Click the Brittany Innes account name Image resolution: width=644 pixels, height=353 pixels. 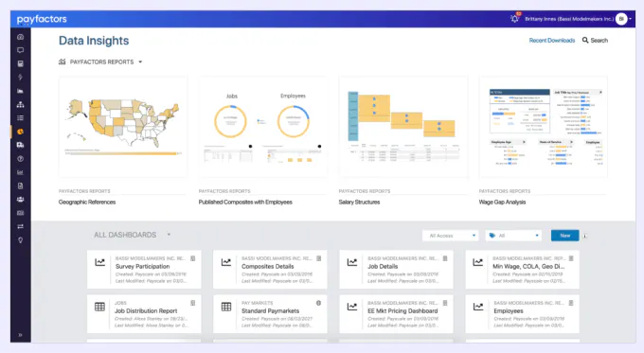[x=569, y=19]
